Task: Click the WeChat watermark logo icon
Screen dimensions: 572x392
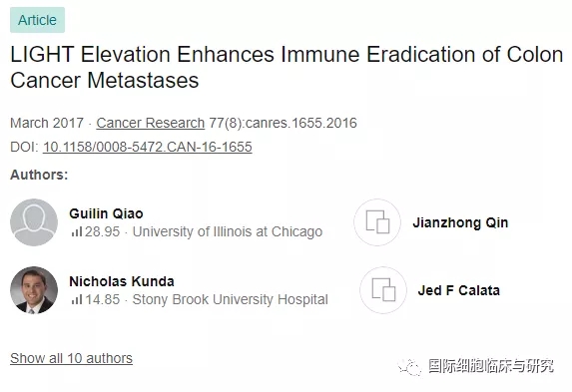Action: (409, 366)
